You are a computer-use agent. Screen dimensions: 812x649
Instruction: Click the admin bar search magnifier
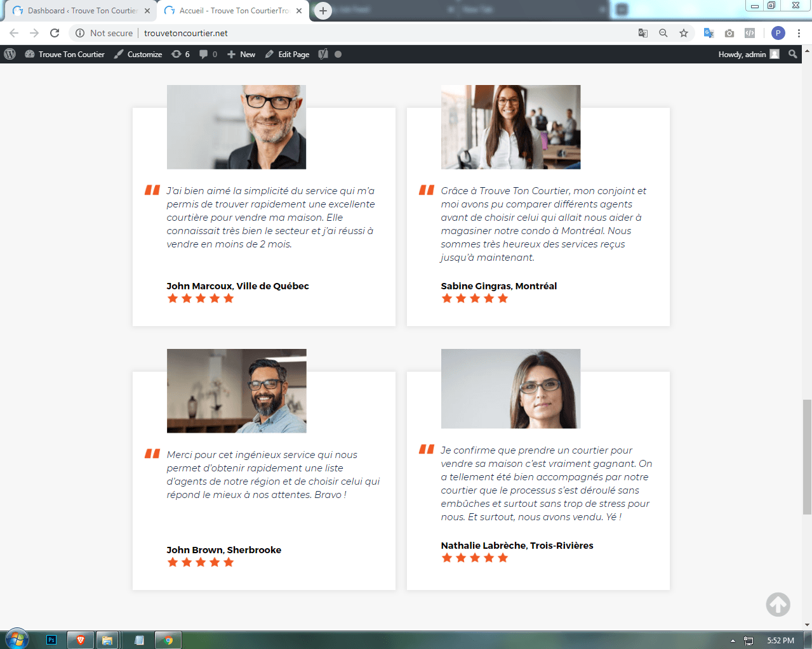(793, 54)
